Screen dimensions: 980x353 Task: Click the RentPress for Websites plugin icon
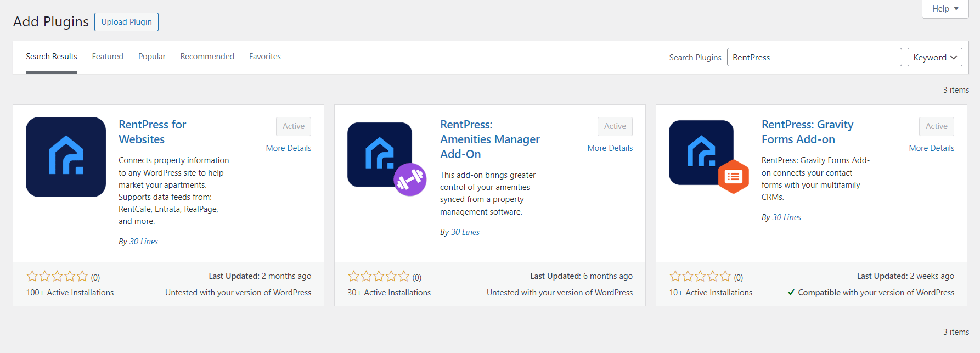(66, 157)
